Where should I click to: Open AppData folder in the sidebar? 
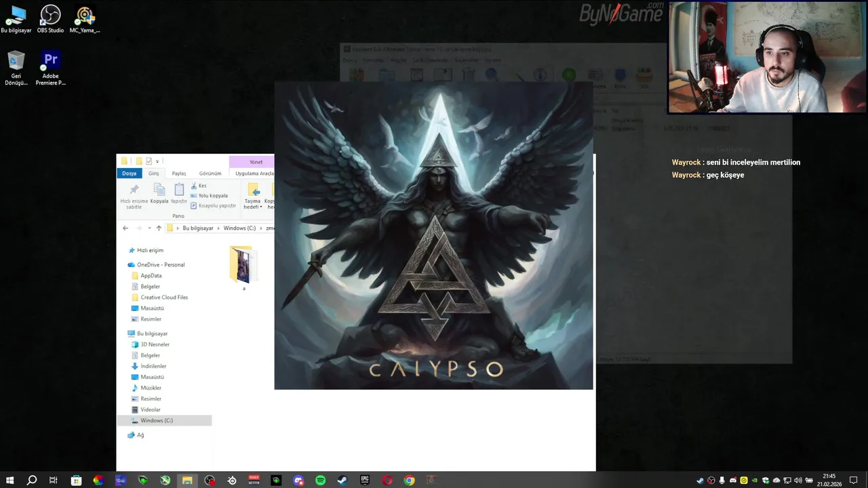coord(151,276)
